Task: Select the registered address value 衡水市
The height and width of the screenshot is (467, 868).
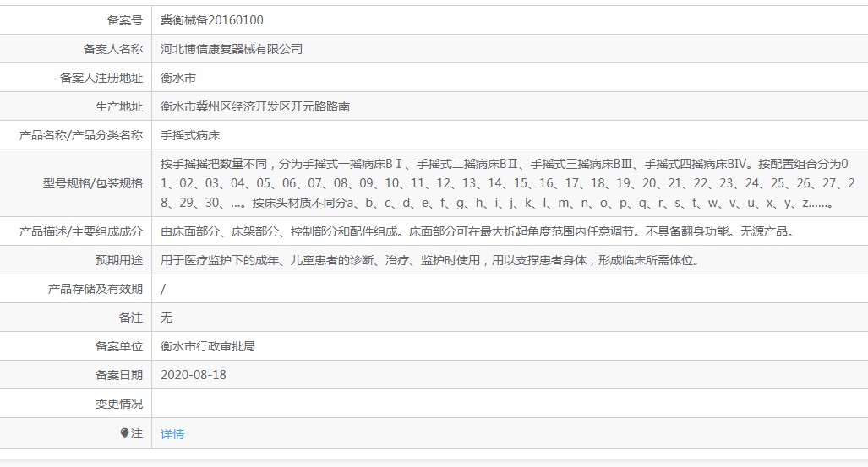Action: tap(178, 78)
